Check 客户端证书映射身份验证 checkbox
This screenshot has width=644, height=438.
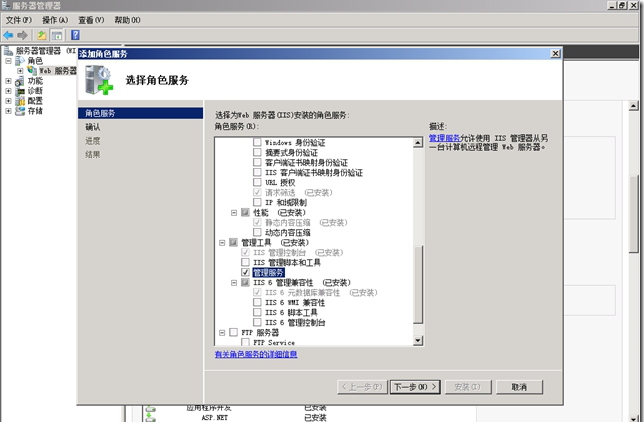click(x=257, y=162)
